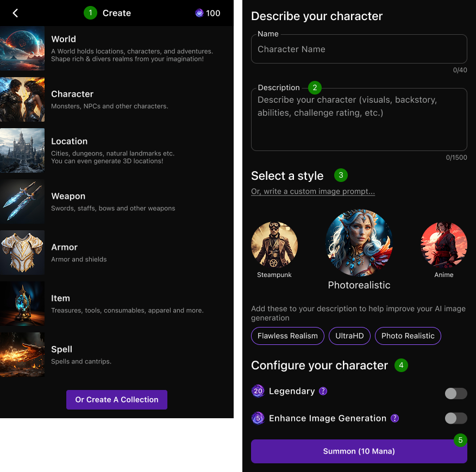Click the 5 mana icon beside Enhance
The height and width of the screenshot is (472, 476).
pos(258,418)
